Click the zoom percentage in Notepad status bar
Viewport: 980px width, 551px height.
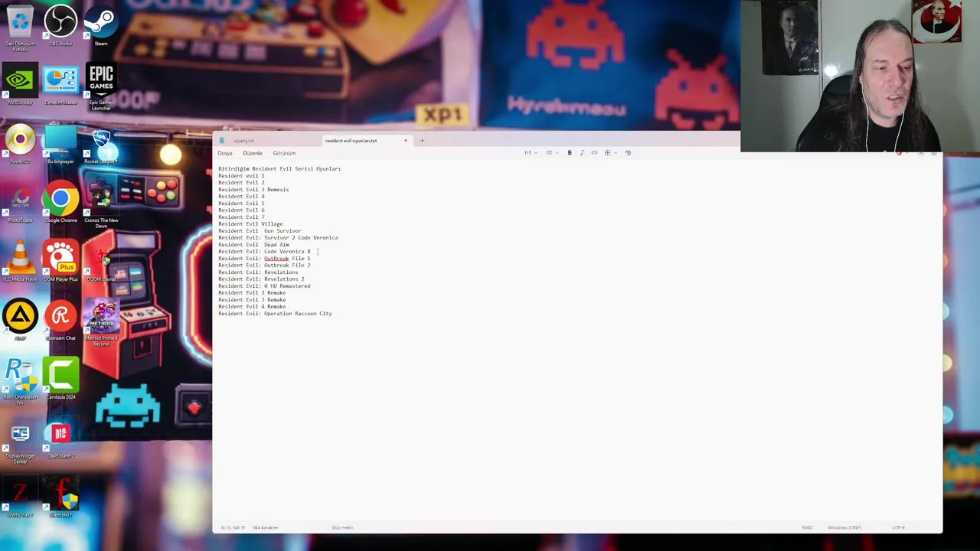click(x=807, y=527)
